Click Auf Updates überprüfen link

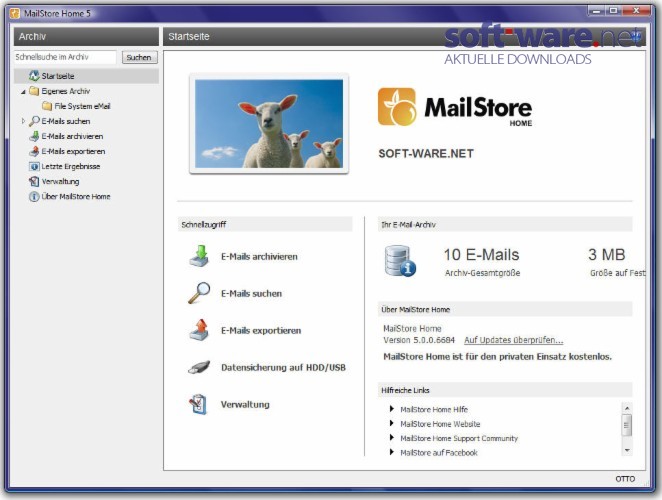(x=514, y=340)
